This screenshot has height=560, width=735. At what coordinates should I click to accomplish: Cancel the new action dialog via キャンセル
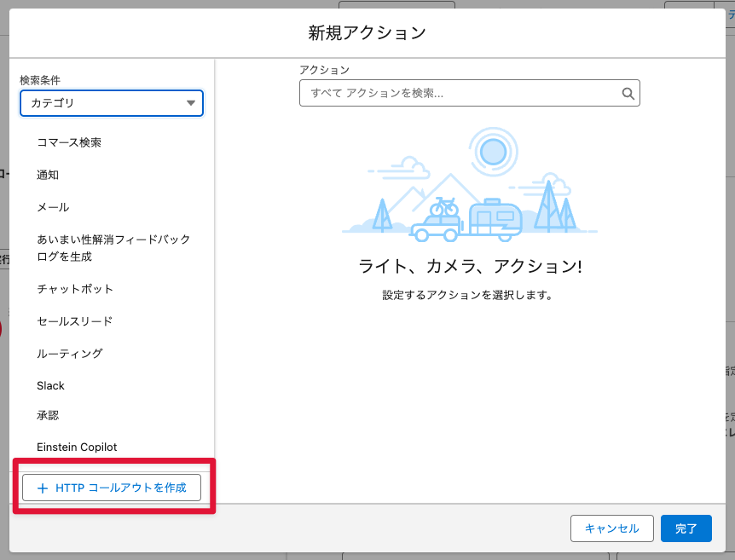[x=611, y=528]
